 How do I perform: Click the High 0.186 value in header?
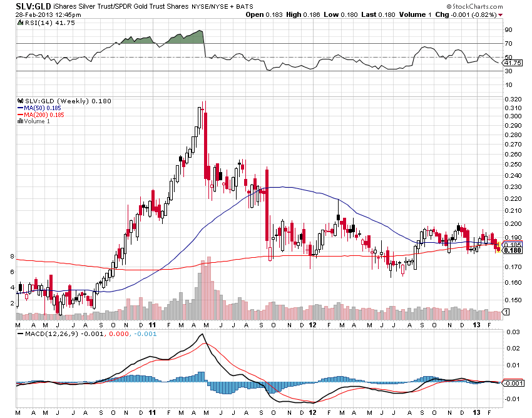coord(303,14)
